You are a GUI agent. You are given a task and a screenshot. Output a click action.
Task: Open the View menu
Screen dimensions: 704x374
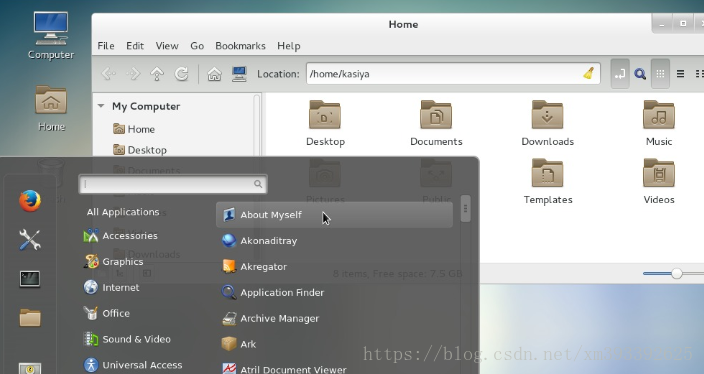[167, 46]
